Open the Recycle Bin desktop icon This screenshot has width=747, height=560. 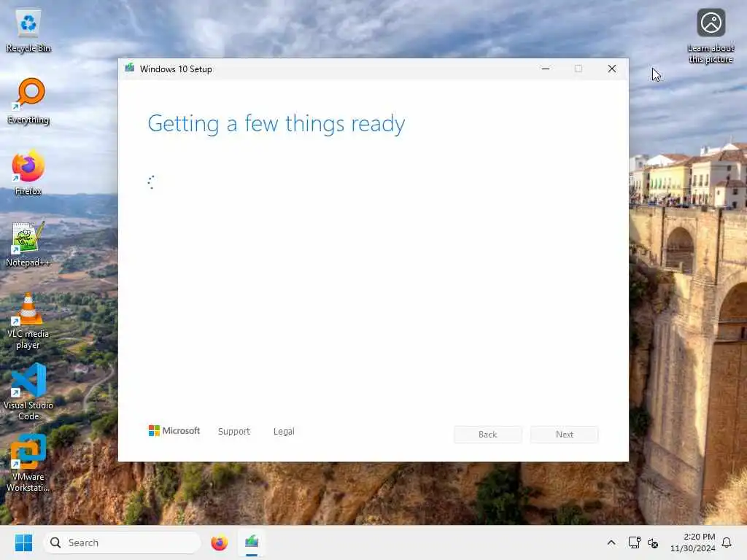pos(28,31)
